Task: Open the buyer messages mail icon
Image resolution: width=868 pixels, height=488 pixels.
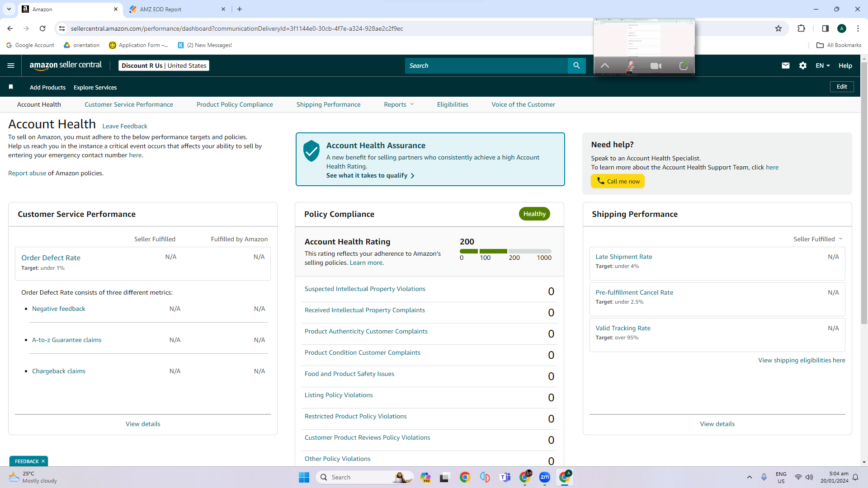Action: pos(786,66)
